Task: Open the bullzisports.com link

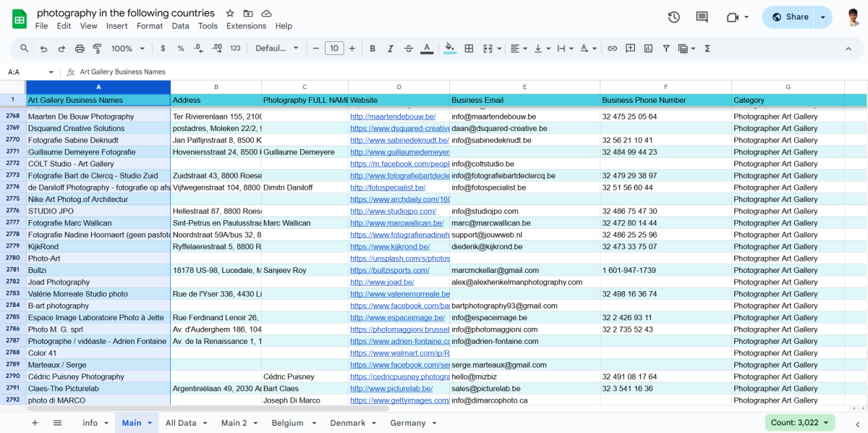Action: [x=390, y=270]
